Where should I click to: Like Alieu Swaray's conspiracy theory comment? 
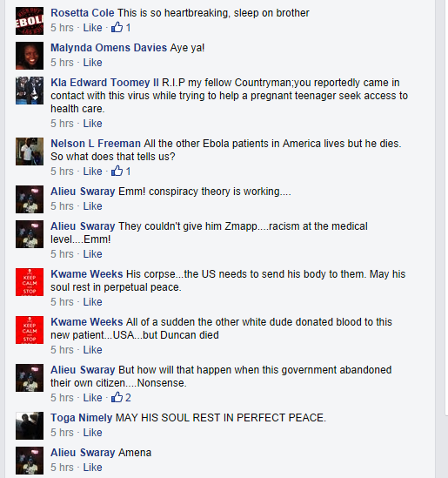[x=92, y=206]
